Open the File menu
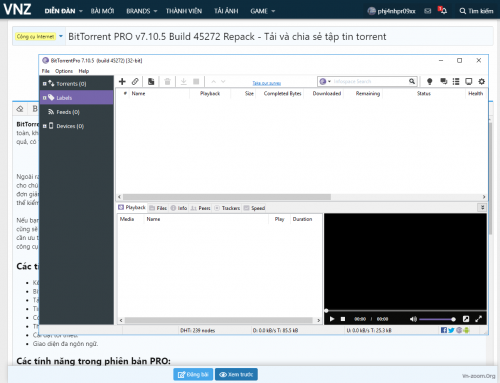This screenshot has width=500, height=383. 46,71
